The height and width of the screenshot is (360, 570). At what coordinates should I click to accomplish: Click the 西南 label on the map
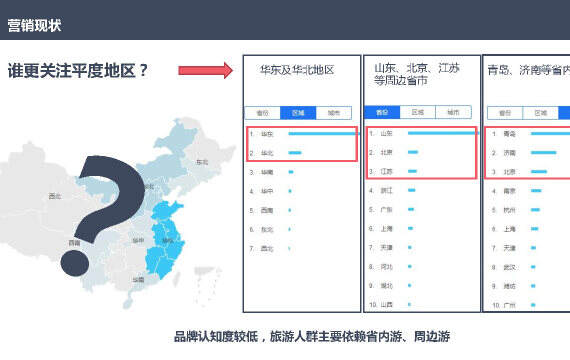click(x=74, y=243)
